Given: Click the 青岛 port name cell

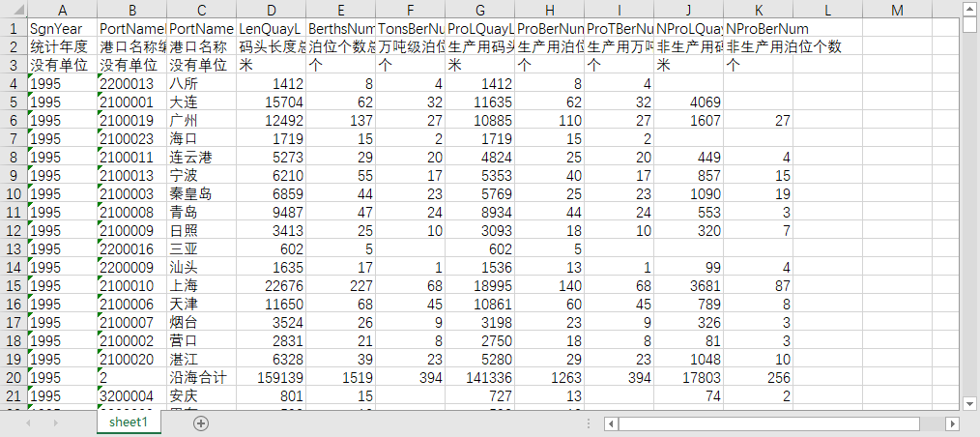Looking at the screenshot, I should pos(202,212).
